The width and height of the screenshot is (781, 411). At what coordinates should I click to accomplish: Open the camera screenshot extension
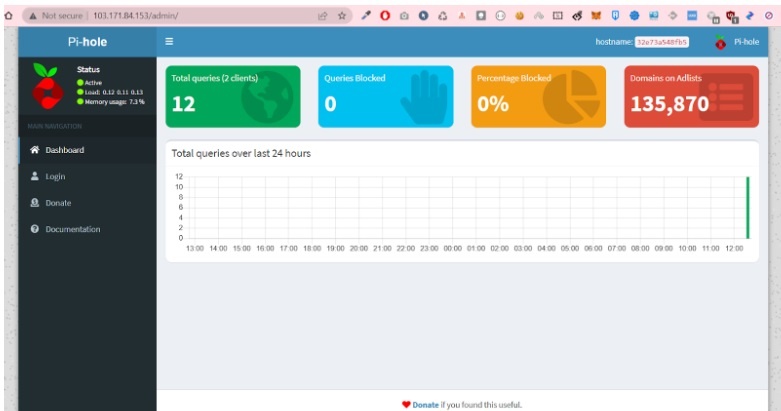404,15
